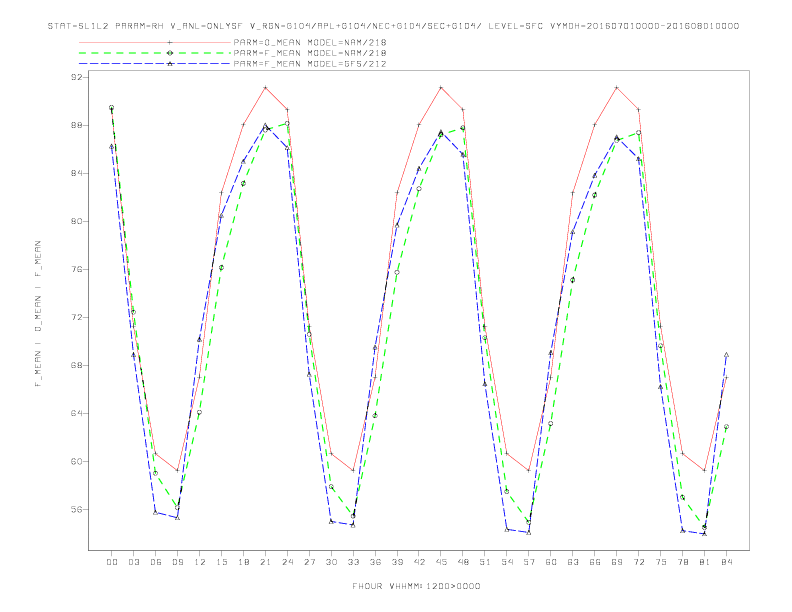Image resolution: width=792 pixels, height=612 pixels.
Task: Click x-axis forecast hour label 18
Action: [x=243, y=562]
